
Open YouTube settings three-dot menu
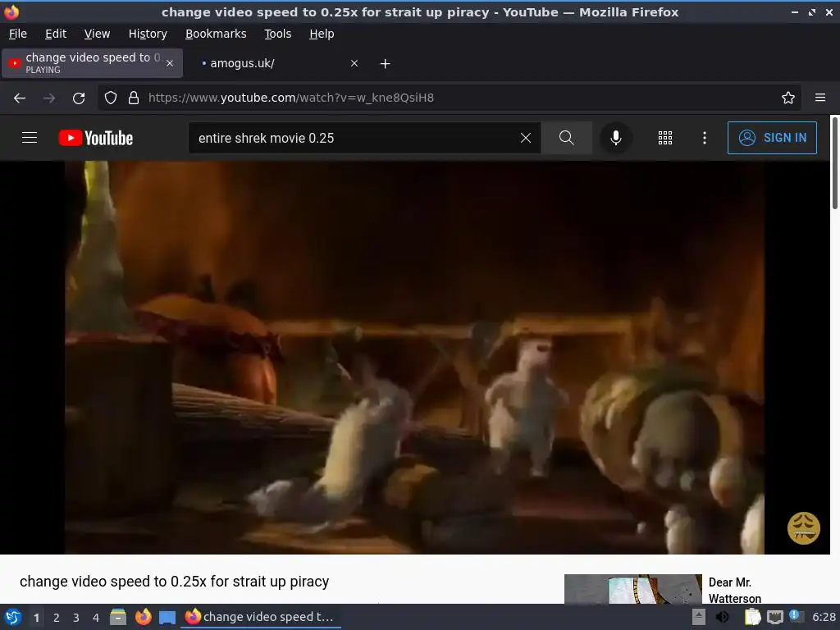[x=705, y=138]
